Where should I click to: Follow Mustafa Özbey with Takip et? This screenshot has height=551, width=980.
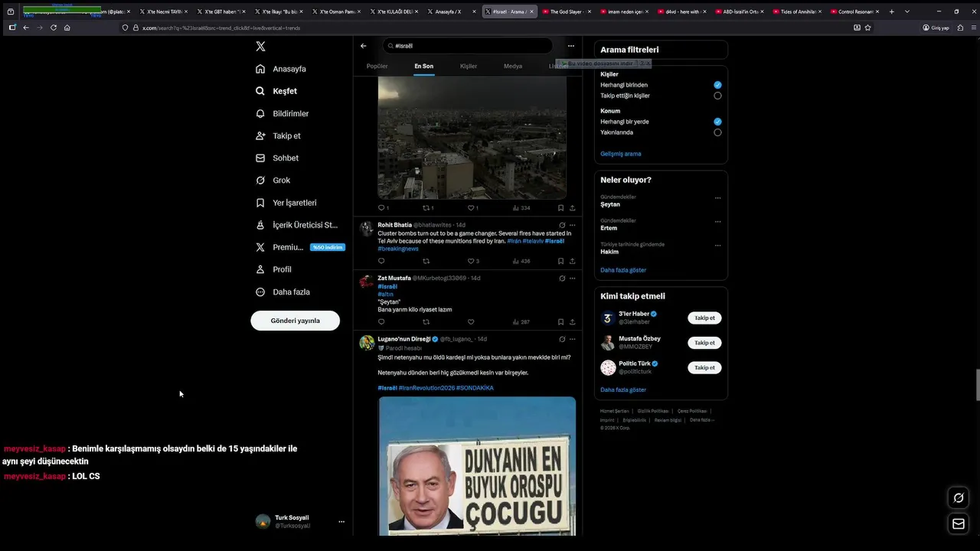[704, 343]
